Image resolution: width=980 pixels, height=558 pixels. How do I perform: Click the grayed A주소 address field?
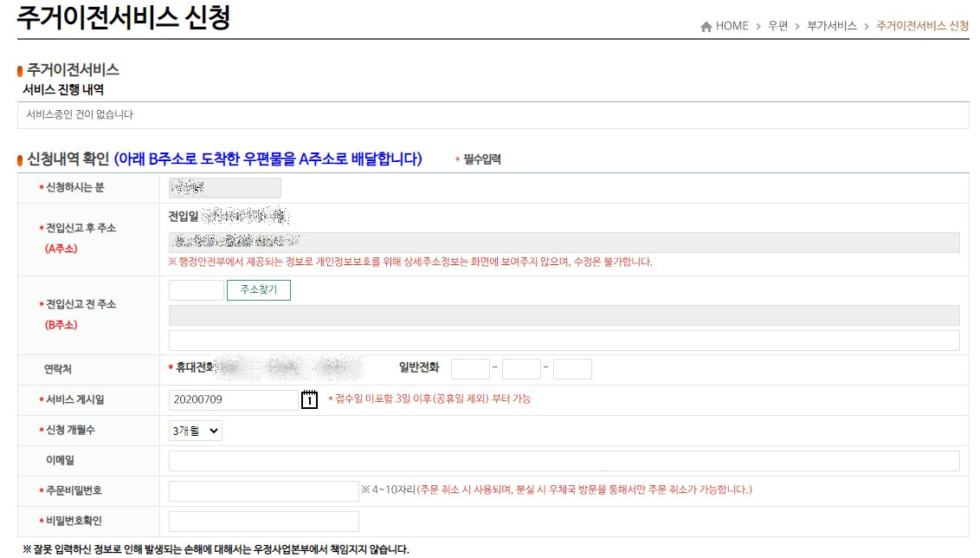564,242
